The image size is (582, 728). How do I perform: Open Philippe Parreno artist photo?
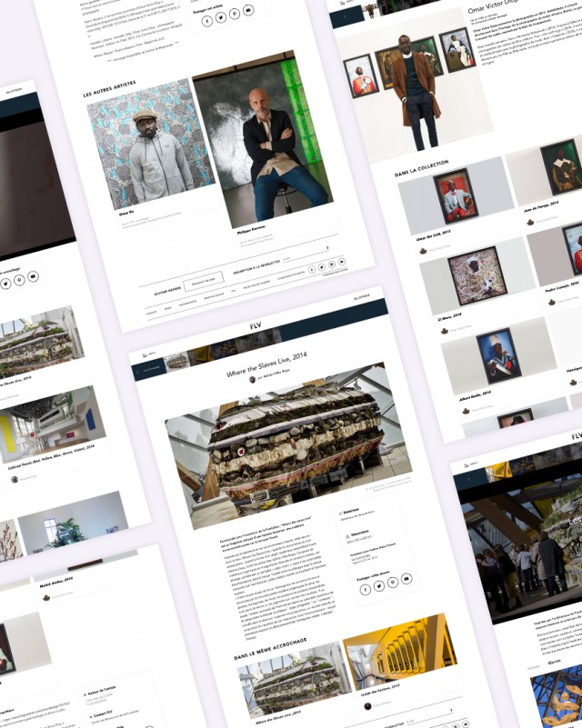coord(263,139)
